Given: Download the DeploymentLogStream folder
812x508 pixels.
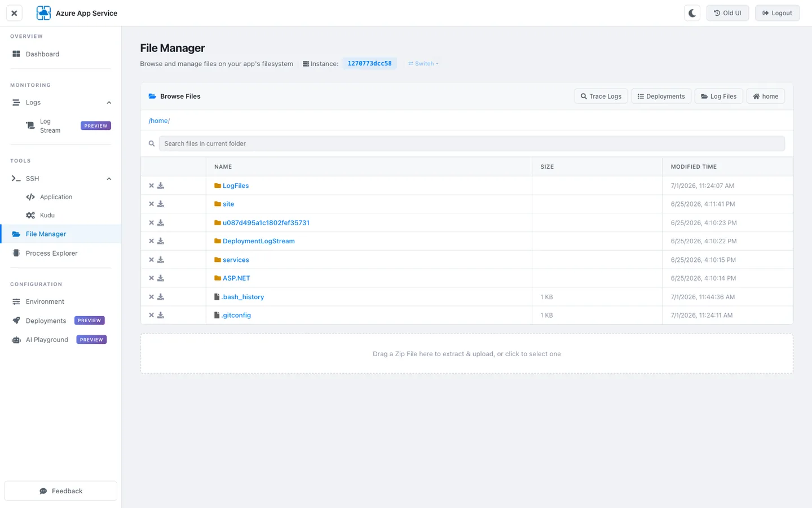Looking at the screenshot, I should coord(161,241).
